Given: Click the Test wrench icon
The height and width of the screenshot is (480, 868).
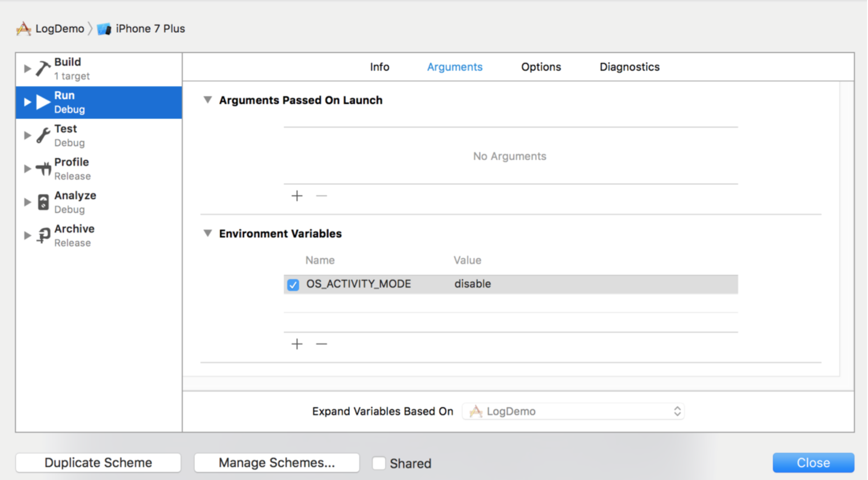Looking at the screenshot, I should [x=43, y=135].
